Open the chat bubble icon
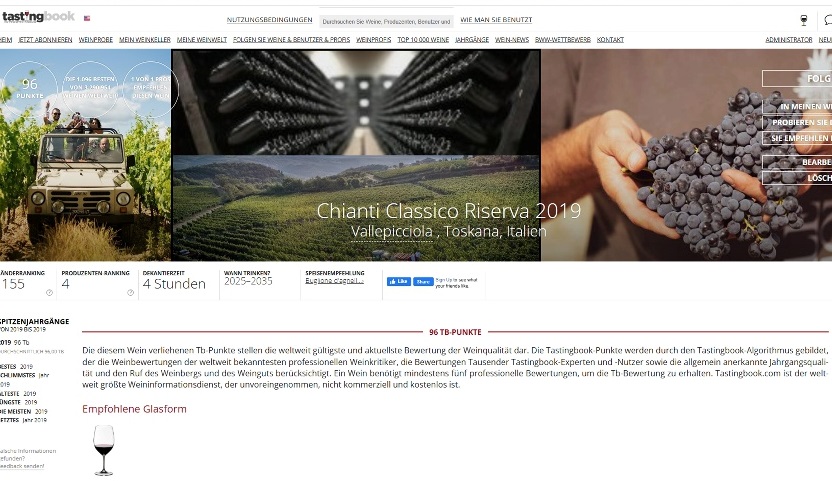Viewport: 832px width, 481px height. (828, 20)
